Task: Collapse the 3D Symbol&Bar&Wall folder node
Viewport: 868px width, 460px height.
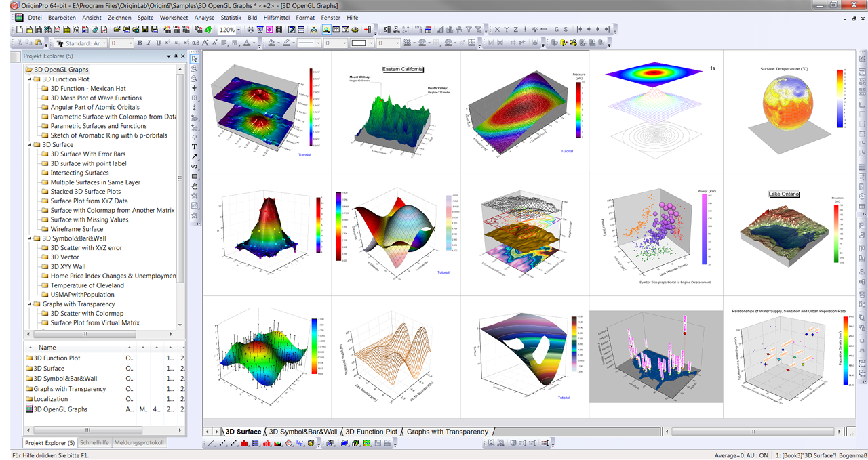Action: tap(30, 238)
